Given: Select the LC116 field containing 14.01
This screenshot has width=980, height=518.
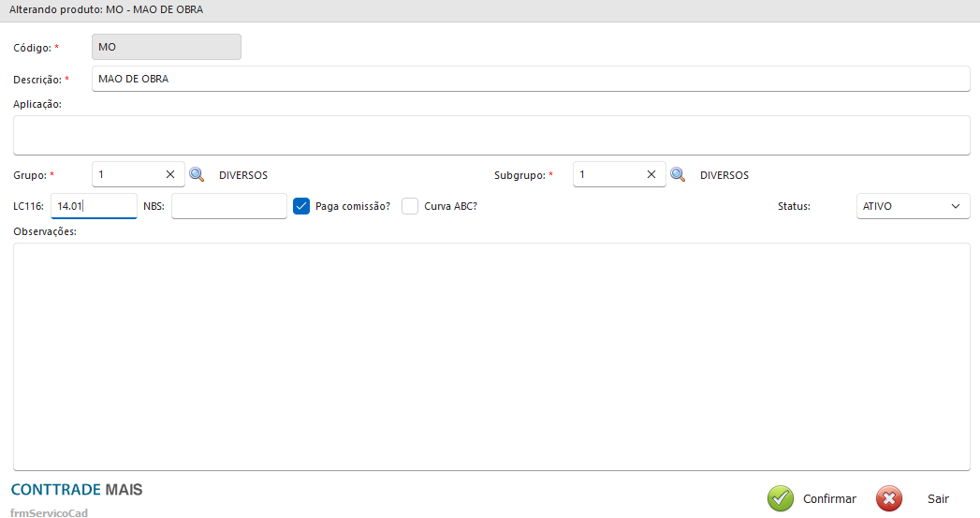Looking at the screenshot, I should [94, 206].
